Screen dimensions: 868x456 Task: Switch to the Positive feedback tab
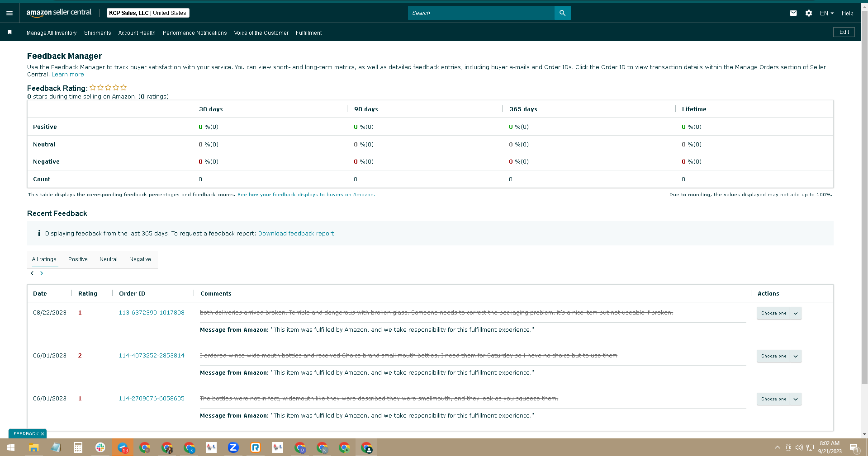78,259
